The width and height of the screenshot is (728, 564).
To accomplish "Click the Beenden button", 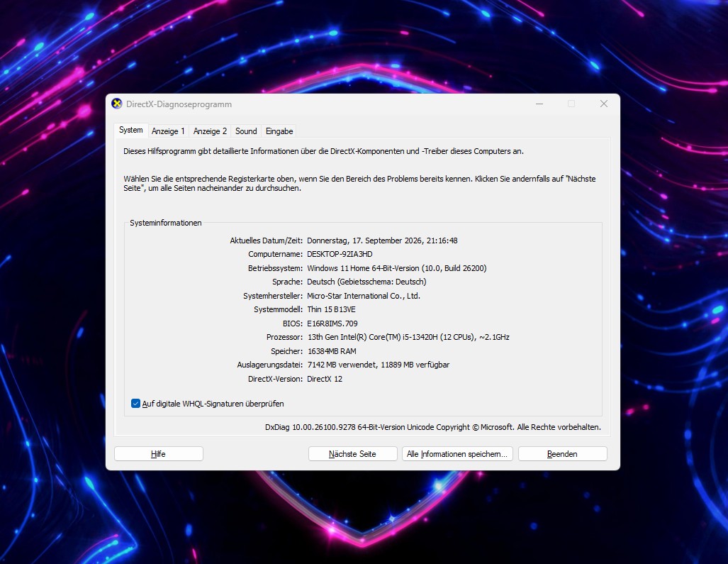I will pos(562,454).
